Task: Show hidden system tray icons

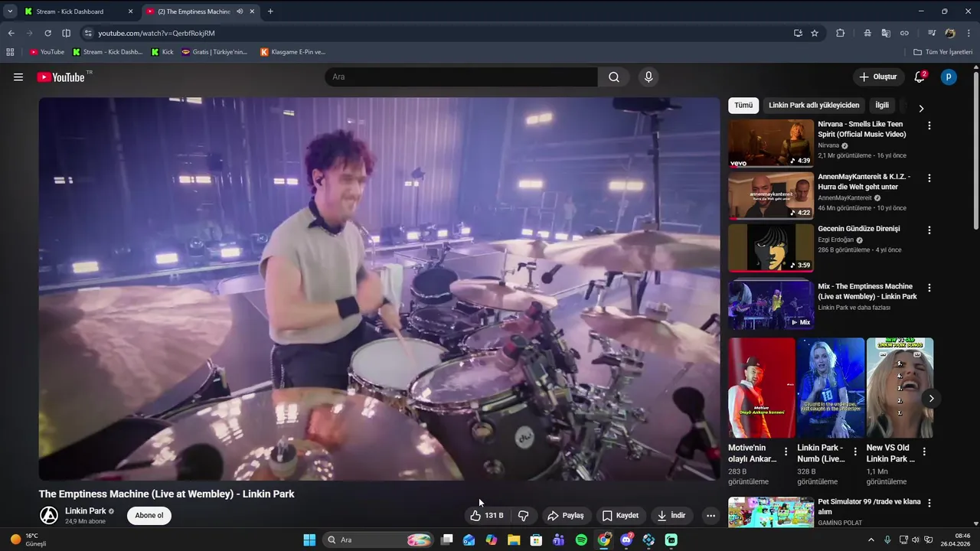Action: 871,540
